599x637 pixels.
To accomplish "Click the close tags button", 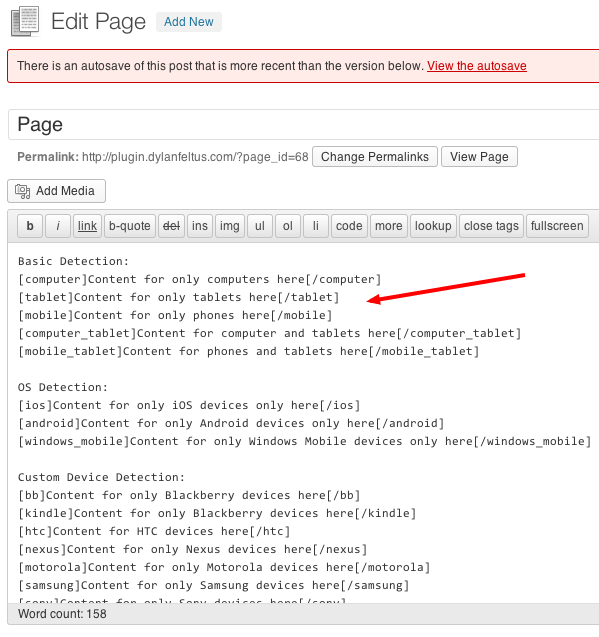I will click(x=491, y=226).
